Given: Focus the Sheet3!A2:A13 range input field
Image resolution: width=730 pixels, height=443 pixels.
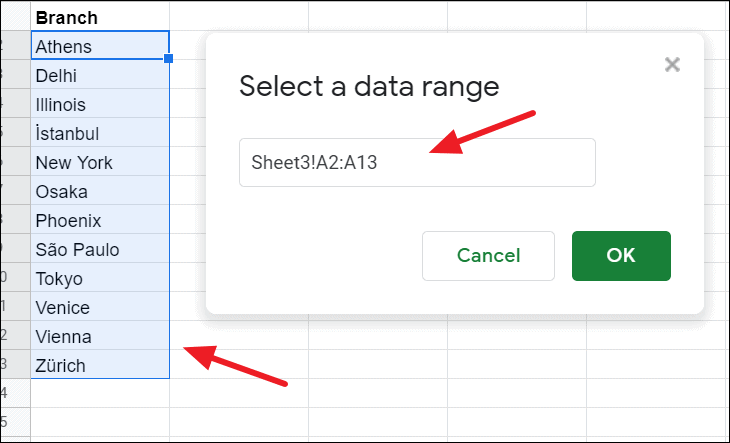Looking at the screenshot, I should coord(417,162).
